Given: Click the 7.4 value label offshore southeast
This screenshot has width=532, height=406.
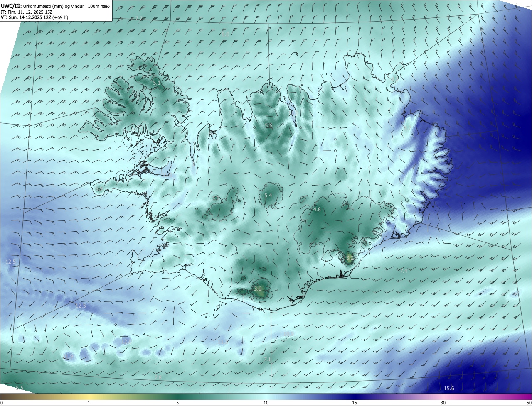Looking at the screenshot, I should (404, 271).
